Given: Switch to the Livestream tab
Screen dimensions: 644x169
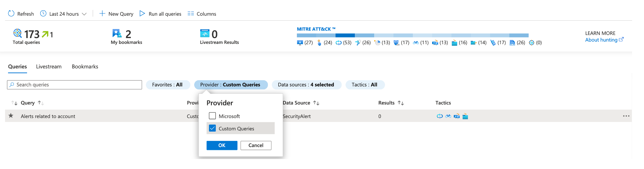Looking at the screenshot, I should (x=49, y=66).
